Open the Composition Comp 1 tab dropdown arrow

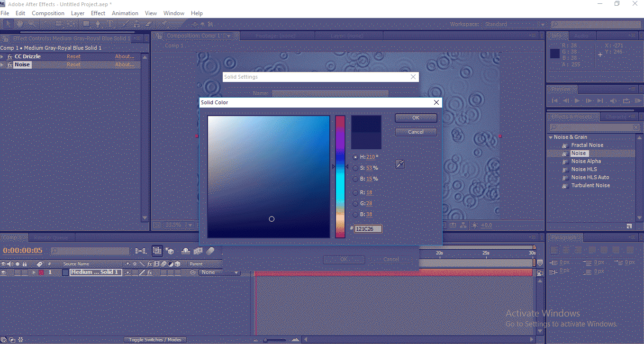click(x=229, y=36)
